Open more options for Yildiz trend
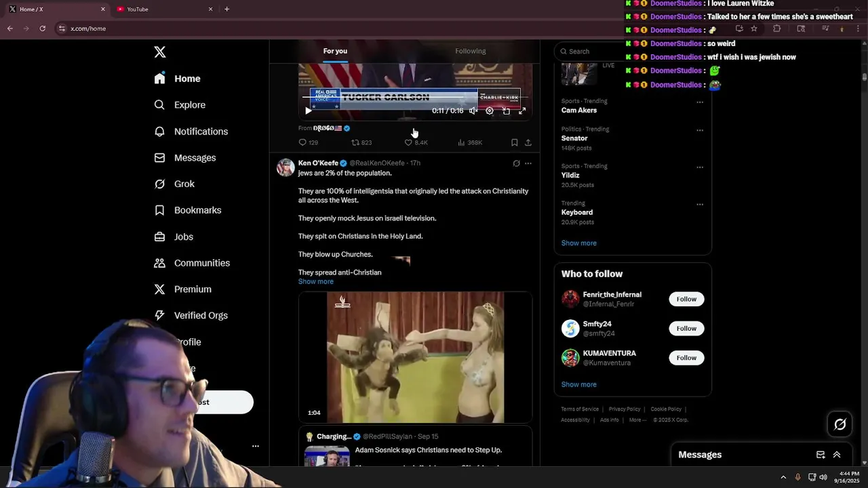The width and height of the screenshot is (868, 488). 700,167
